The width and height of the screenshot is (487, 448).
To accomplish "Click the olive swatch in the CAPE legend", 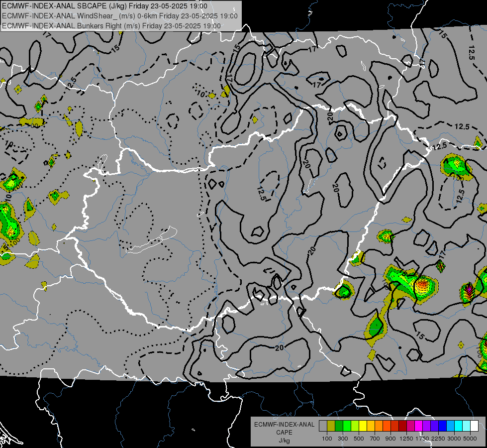I will click(x=331, y=426).
